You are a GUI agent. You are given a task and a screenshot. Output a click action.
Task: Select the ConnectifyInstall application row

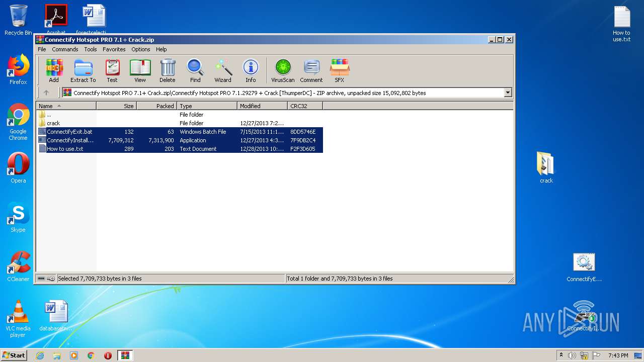tap(180, 140)
